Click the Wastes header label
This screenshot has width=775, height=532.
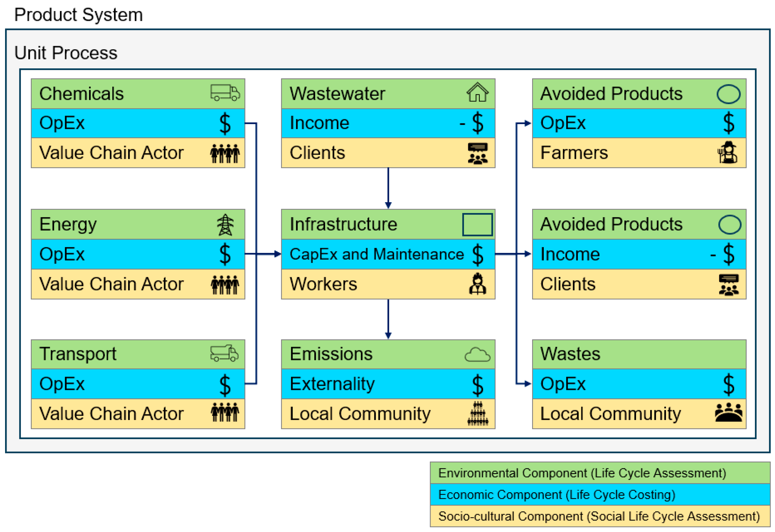(x=570, y=354)
